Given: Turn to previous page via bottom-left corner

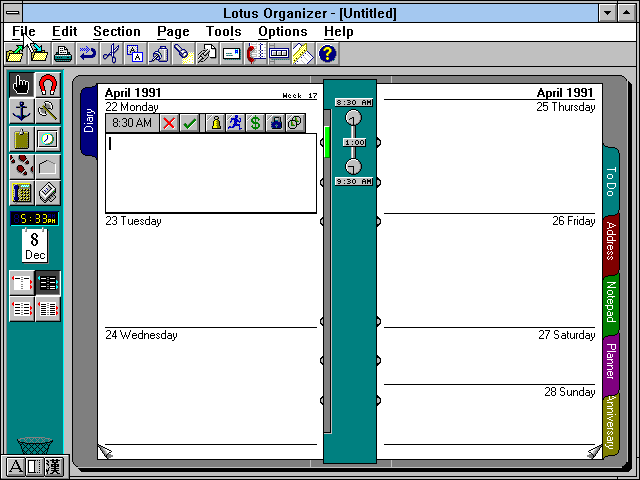Looking at the screenshot, I should pos(105,451).
